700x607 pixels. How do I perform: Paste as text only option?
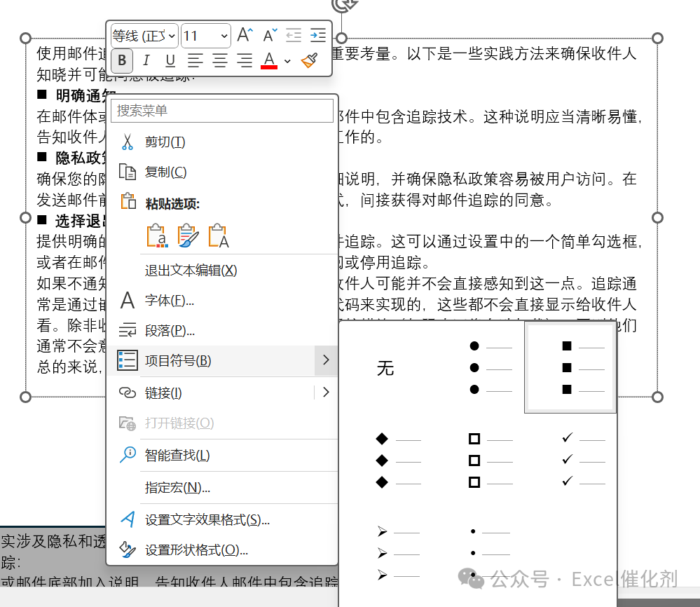point(219,236)
